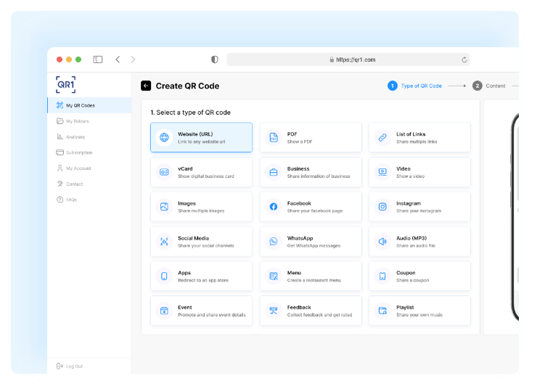Viewport: 537px width, 392px height.
Task: Reload the page from the address bar
Action: pyautogui.click(x=464, y=60)
